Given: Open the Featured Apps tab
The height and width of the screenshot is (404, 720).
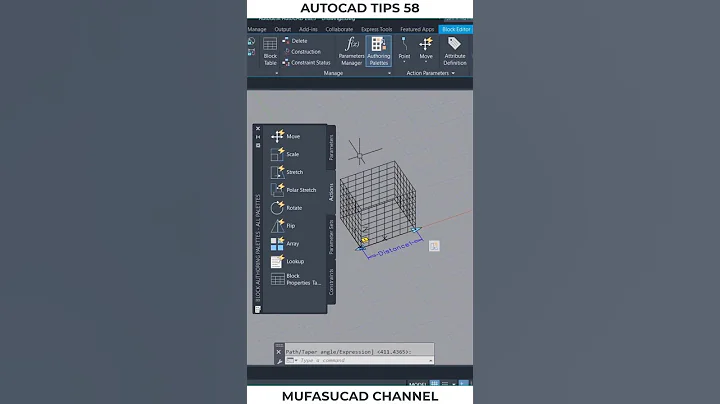Looking at the screenshot, I should coord(417,29).
